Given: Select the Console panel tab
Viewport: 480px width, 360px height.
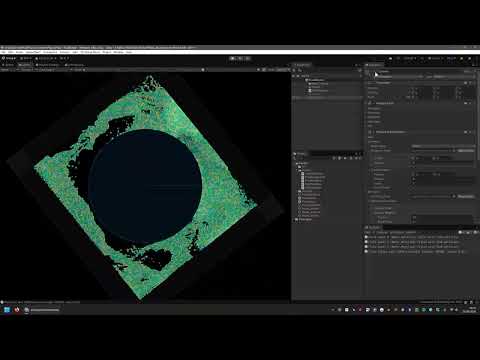Looking at the screenshot, I should [x=374, y=228].
